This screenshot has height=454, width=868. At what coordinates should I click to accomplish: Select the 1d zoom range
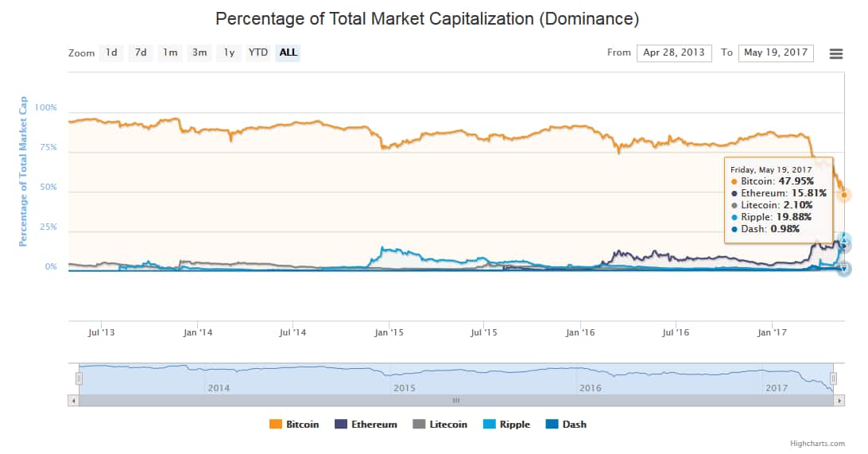coord(111,53)
